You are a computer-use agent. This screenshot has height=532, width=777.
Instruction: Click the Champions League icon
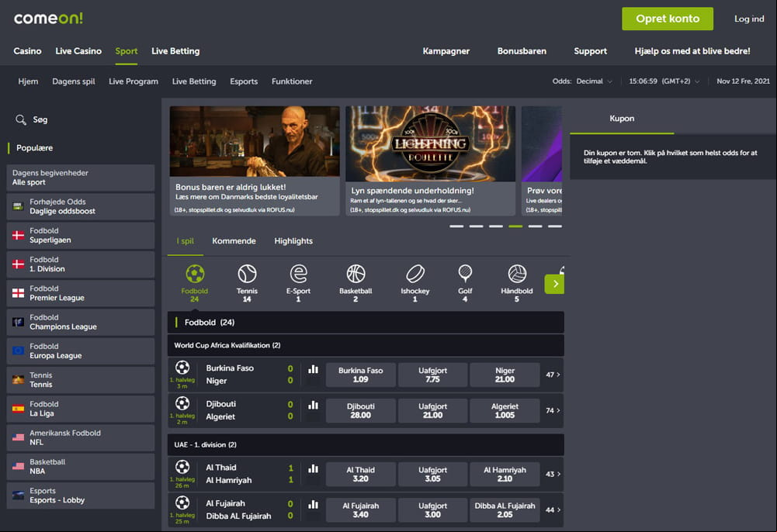pyautogui.click(x=19, y=322)
